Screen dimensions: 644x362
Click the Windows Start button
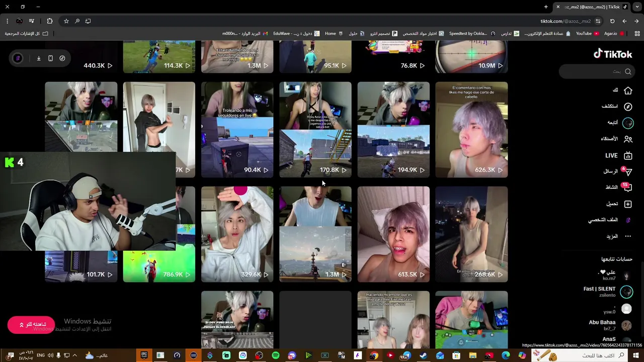636,355
